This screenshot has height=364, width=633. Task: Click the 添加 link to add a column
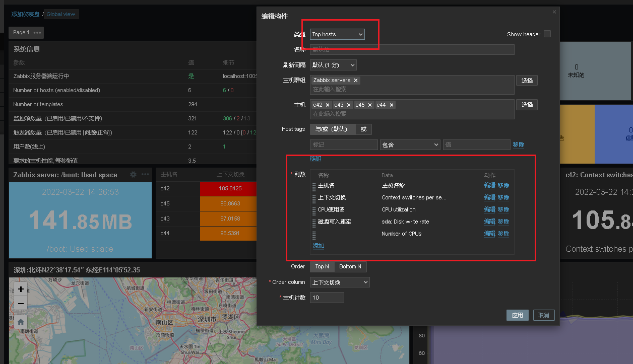click(318, 246)
